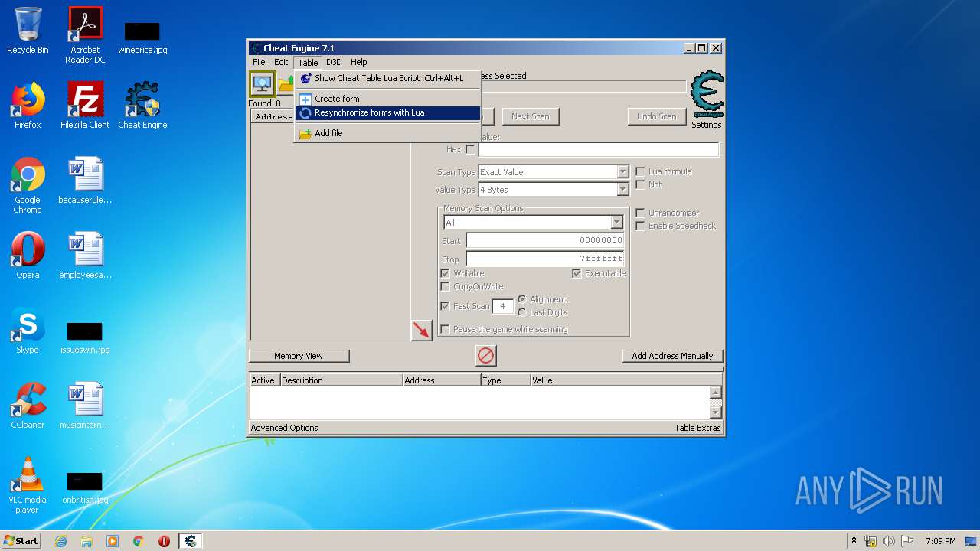Toggle the Executable checkbox
Screen dimensions: 980x551
[x=577, y=273]
